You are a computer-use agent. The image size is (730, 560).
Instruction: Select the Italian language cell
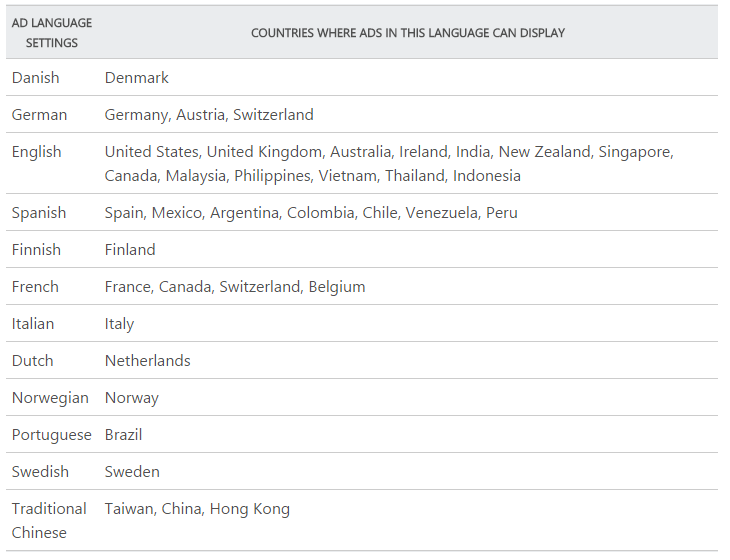33,324
